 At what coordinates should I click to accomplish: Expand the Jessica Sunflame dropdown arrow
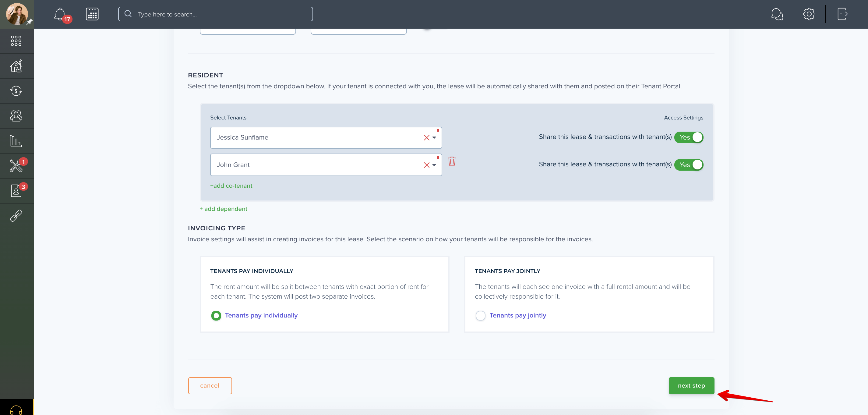434,137
